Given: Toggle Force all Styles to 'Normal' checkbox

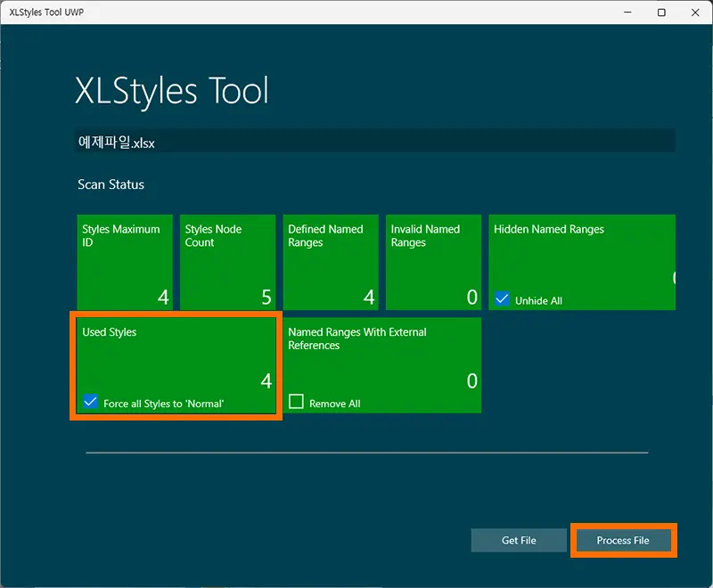Looking at the screenshot, I should pos(91,402).
